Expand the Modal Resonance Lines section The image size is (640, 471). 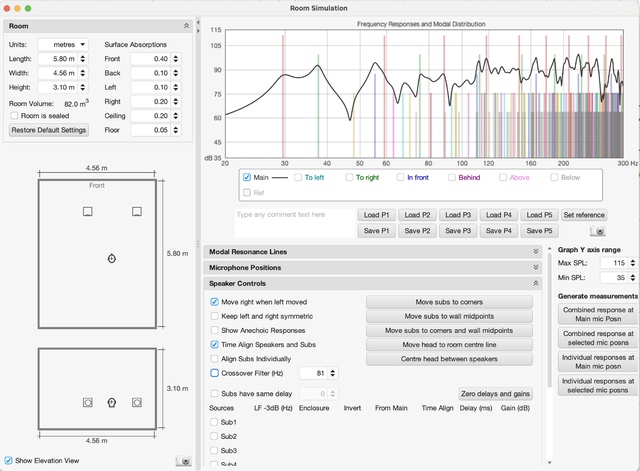tap(536, 252)
